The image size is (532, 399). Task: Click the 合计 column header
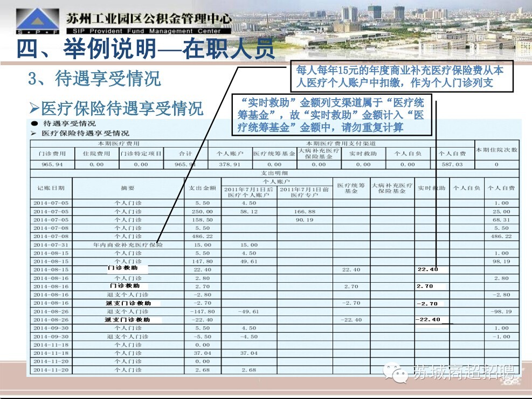(185, 153)
